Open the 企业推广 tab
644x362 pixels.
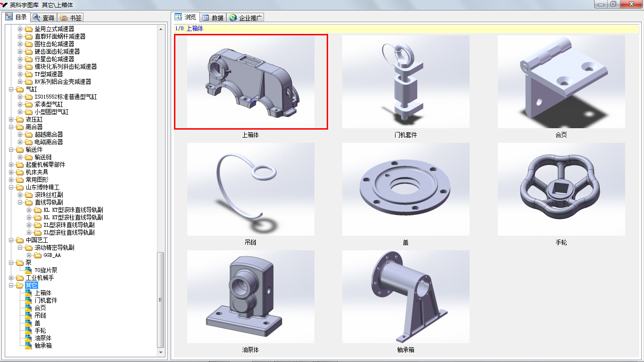click(246, 18)
